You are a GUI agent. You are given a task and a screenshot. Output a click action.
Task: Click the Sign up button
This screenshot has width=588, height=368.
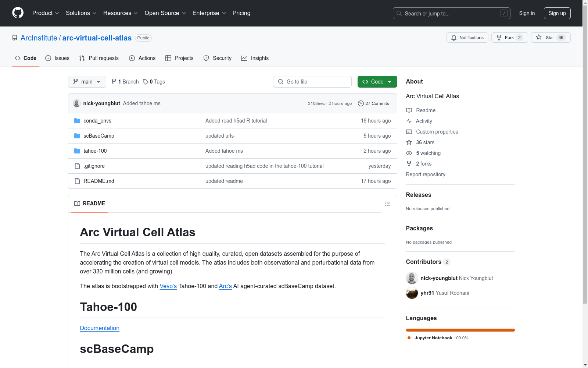557,13
